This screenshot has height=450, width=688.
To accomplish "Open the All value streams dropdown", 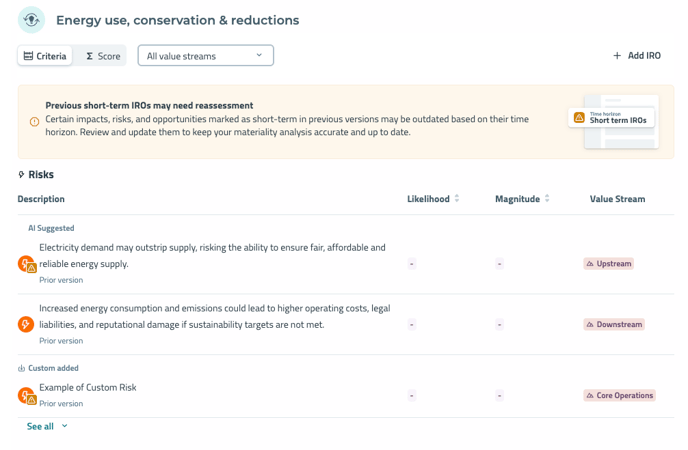I will pyautogui.click(x=205, y=56).
